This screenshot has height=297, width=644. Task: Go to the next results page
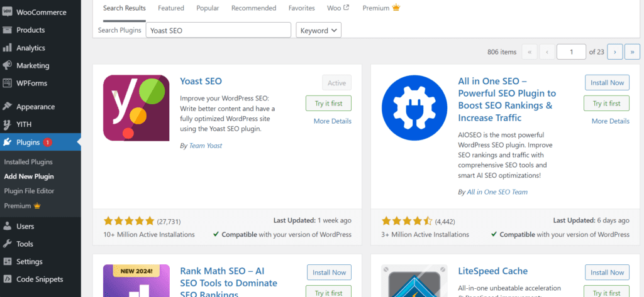tap(615, 51)
